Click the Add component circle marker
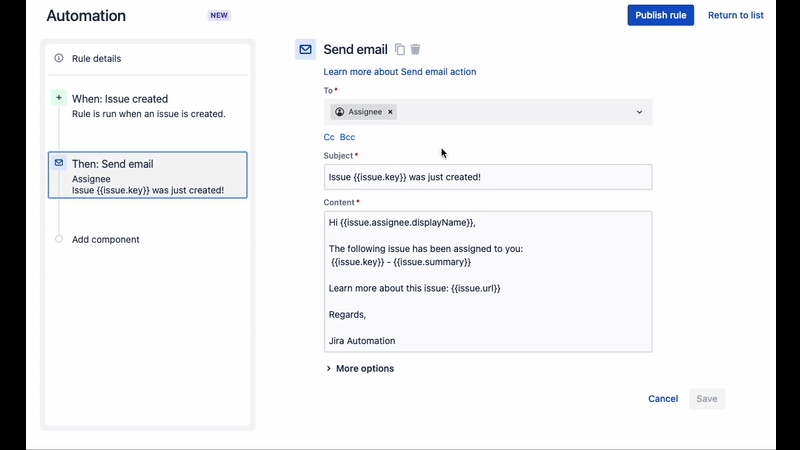This screenshot has height=450, width=800. [59, 239]
